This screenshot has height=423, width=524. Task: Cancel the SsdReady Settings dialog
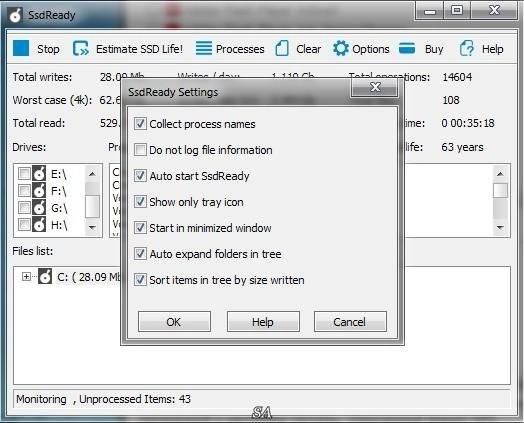coord(350,321)
